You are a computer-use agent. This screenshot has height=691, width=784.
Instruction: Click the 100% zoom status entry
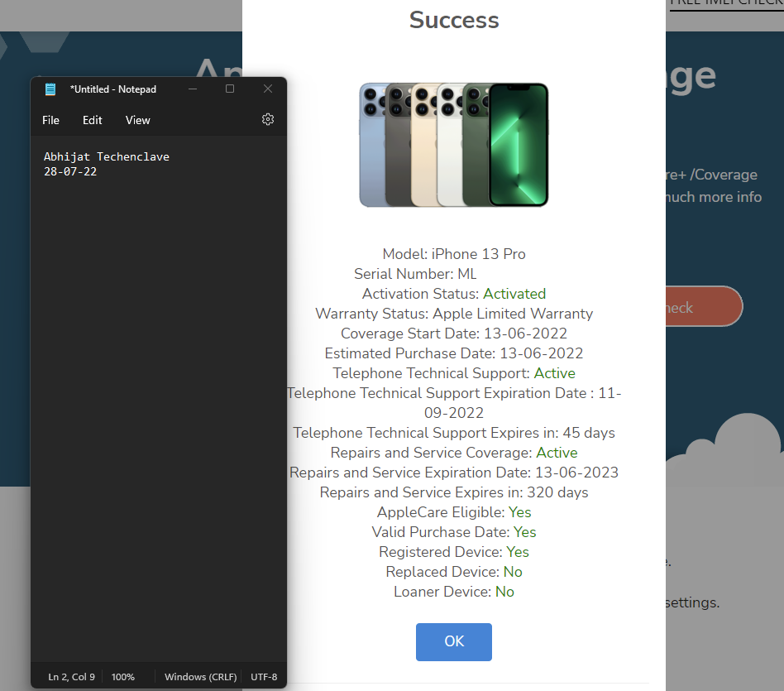click(x=123, y=677)
